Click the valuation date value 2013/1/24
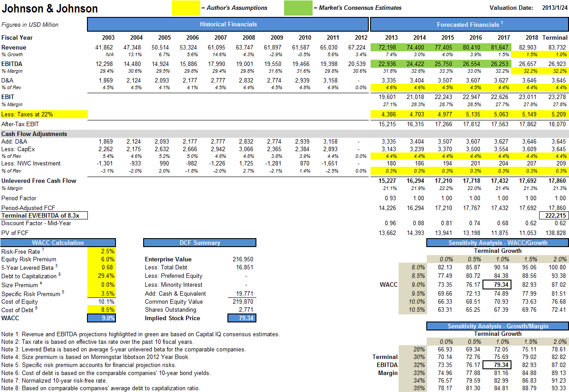The image size is (569, 392). 555,8
